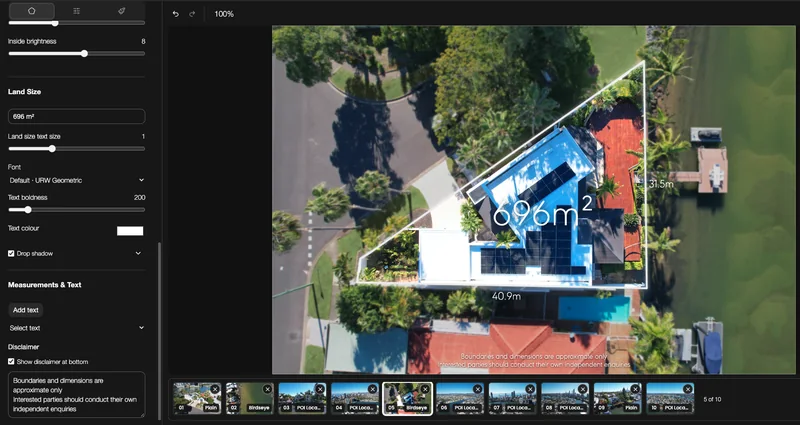800x425 pixels.
Task: Adjust the Inside brightness slider
Action: click(77, 54)
